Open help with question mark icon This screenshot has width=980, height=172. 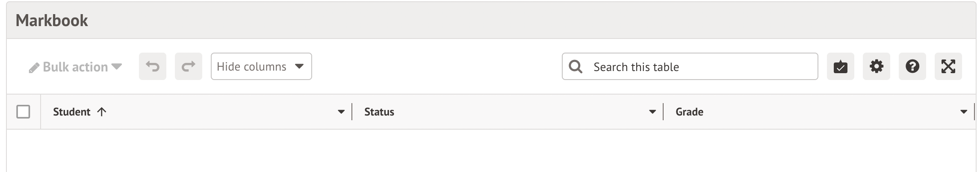click(912, 66)
